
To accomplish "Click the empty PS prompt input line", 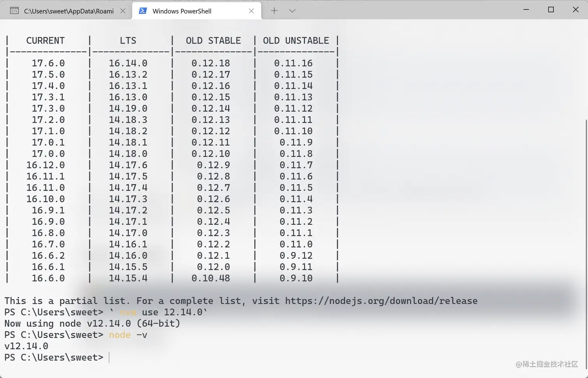I will click(57, 357).
